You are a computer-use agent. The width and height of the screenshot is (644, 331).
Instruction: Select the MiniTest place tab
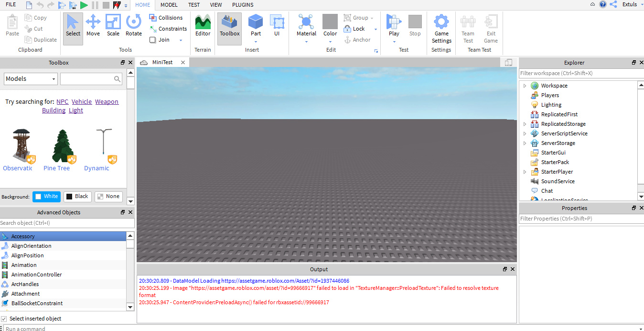162,62
